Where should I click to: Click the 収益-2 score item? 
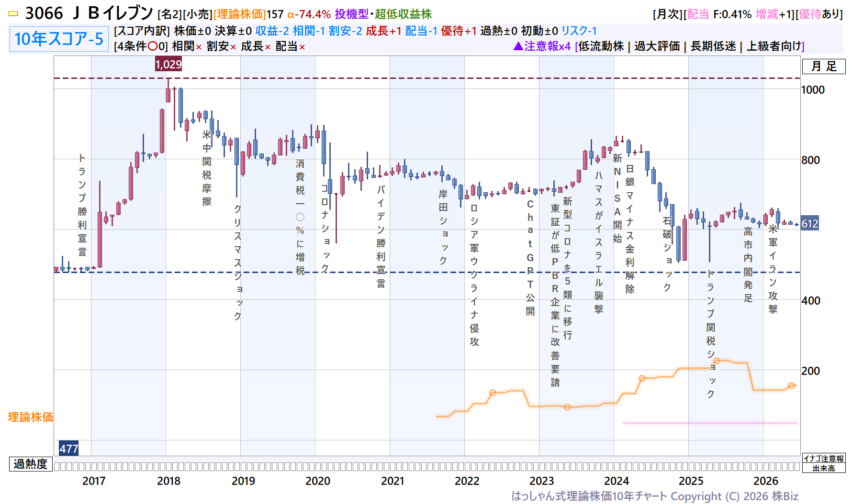[x=272, y=31]
